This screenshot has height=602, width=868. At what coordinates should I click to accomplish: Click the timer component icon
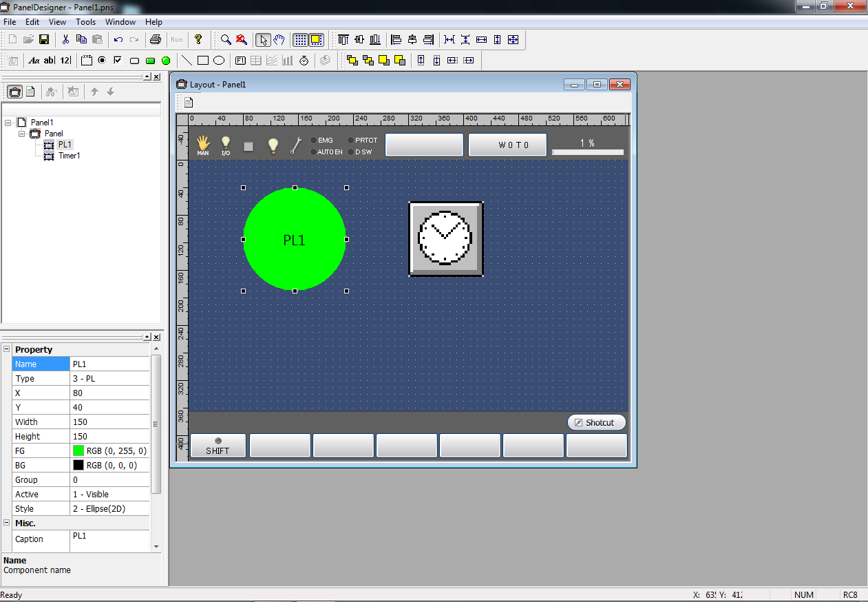304,61
